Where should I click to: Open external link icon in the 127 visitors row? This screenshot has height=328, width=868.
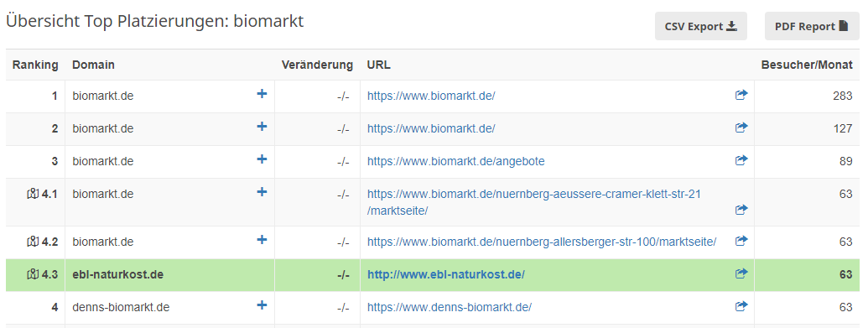point(741,128)
